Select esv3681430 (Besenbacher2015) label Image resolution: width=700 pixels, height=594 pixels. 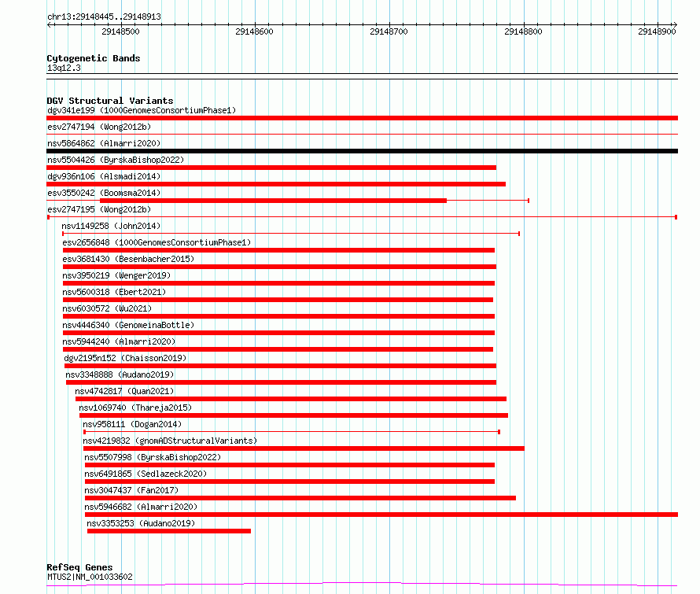tap(128, 259)
